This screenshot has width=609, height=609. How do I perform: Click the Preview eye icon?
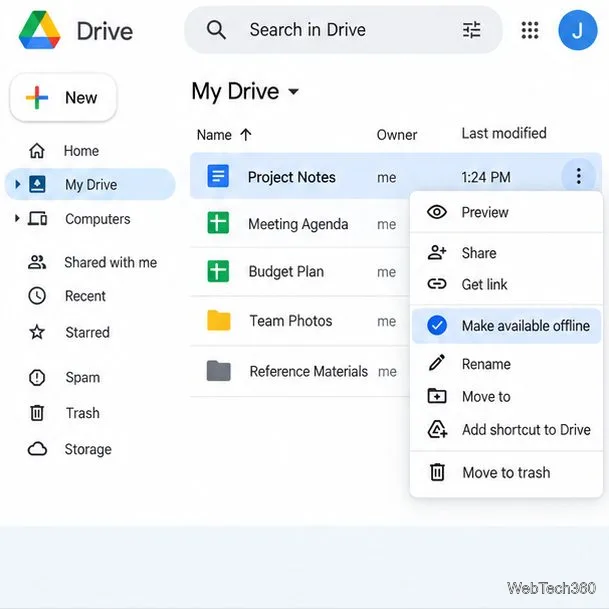pos(437,212)
